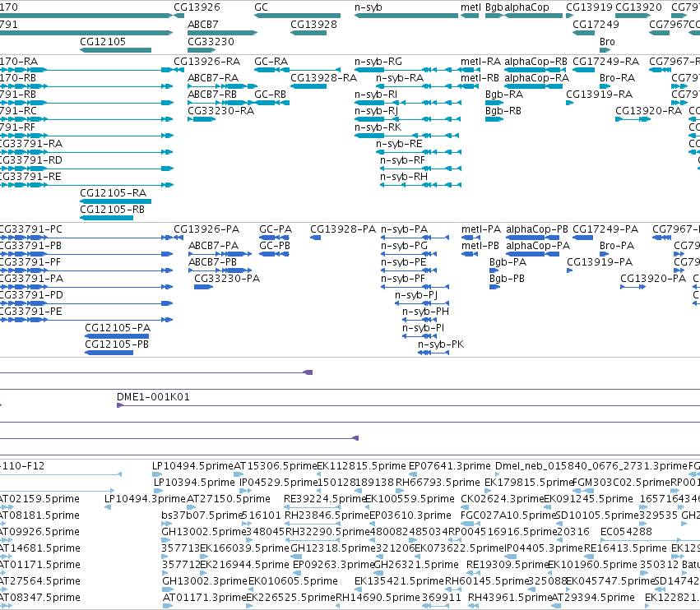Image resolution: width=700 pixels, height=610 pixels.
Task: Select transcript n-syb-RA
Action: (400, 78)
